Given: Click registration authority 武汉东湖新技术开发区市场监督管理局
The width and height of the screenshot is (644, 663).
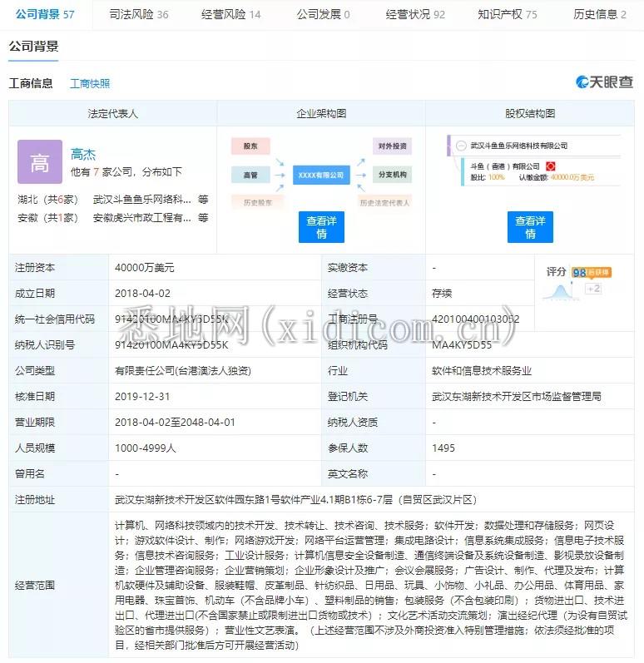Looking at the screenshot, I should [517, 397].
